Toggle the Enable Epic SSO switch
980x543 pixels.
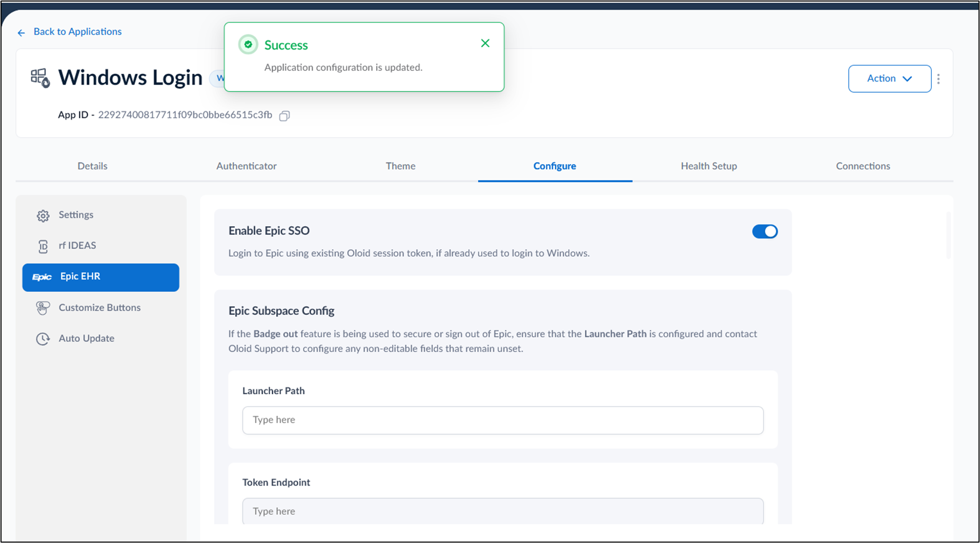pyautogui.click(x=765, y=232)
